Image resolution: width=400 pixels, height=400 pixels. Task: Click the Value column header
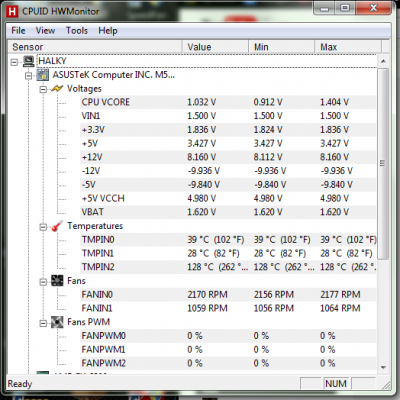(x=215, y=47)
